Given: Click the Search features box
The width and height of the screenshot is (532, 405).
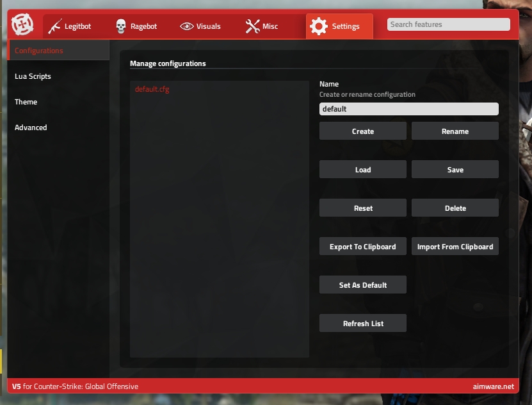Looking at the screenshot, I should coord(448,24).
